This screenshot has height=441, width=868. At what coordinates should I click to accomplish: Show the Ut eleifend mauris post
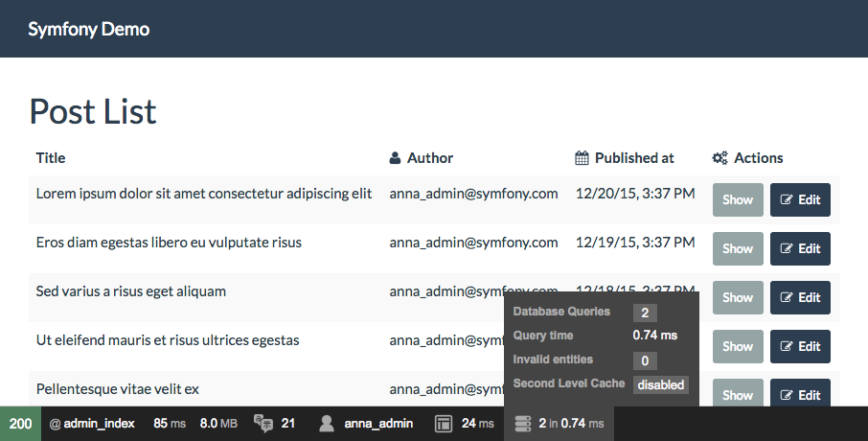point(738,346)
